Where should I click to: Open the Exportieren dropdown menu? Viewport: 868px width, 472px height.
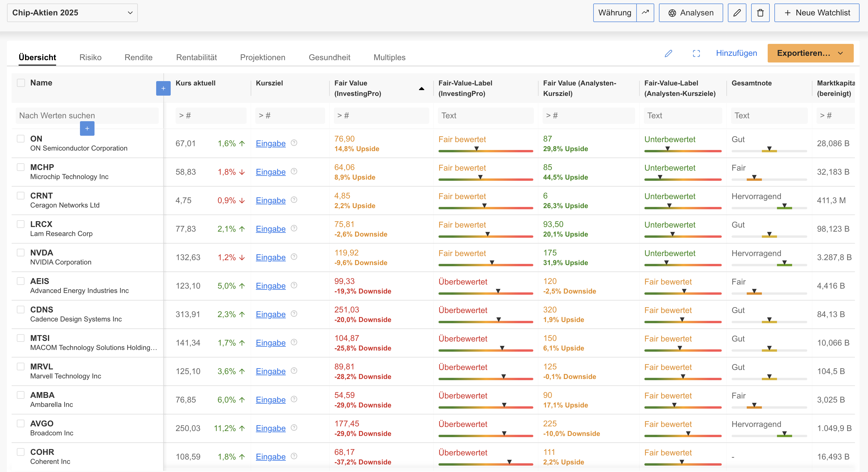point(810,53)
